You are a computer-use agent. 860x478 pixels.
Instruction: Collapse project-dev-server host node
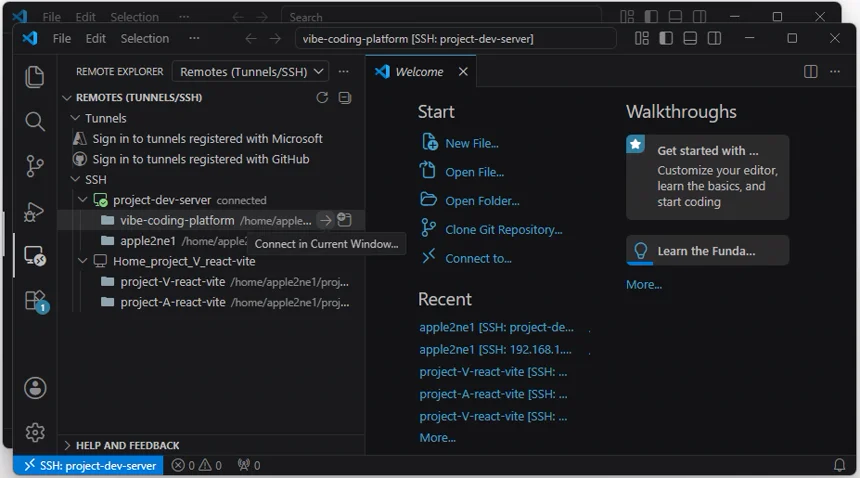(x=83, y=200)
